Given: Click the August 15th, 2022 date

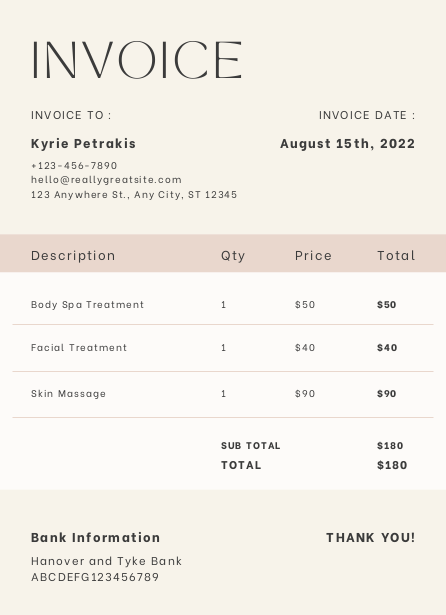Looking at the screenshot, I should 348,144.
